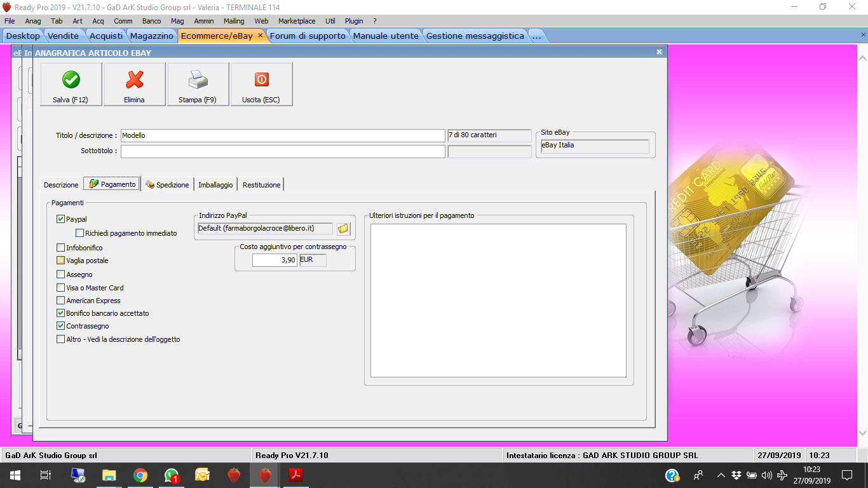This screenshot has width=868, height=488.
Task: Click the main window scroll-down arrow
Action: tap(863, 433)
